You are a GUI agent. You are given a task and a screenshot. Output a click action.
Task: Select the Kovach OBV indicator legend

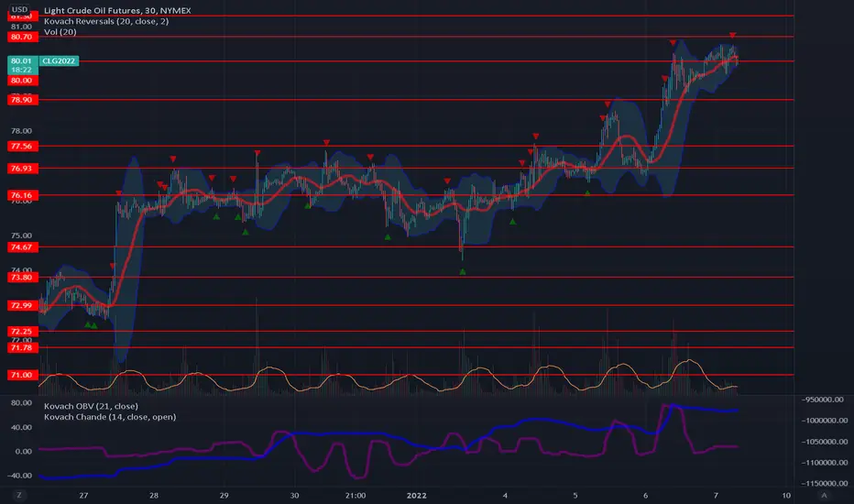point(91,407)
